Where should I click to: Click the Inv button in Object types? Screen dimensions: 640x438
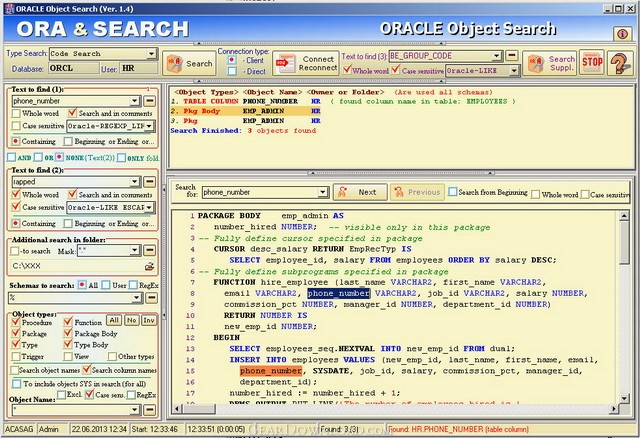[x=148, y=320]
